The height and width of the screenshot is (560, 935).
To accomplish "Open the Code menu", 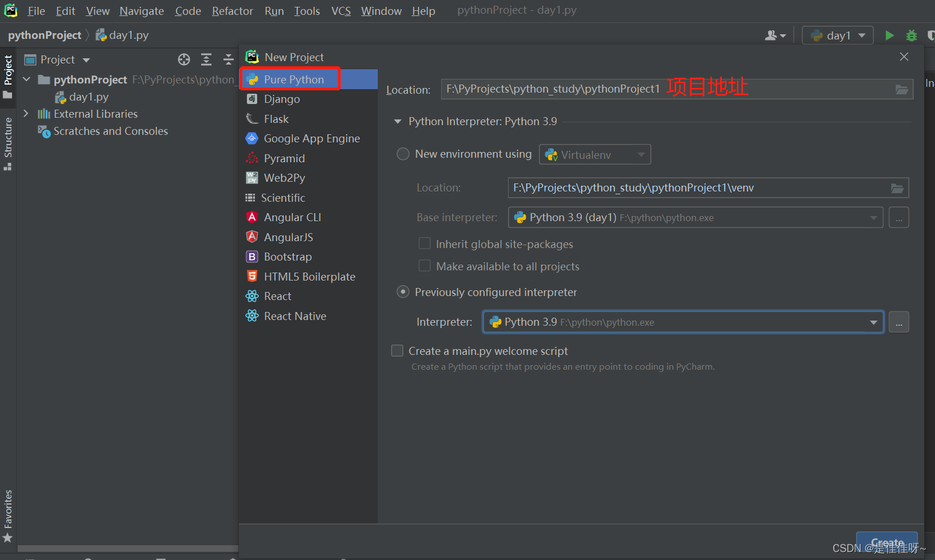I will [188, 11].
